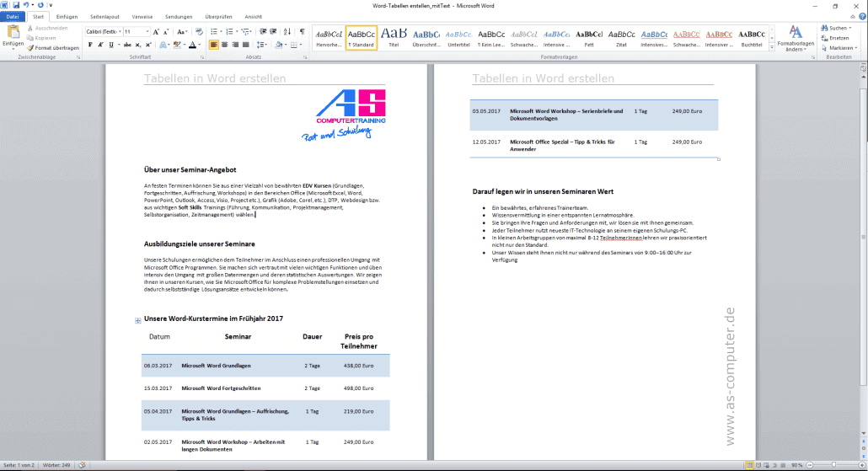Open the Datei tab

pos(12,17)
